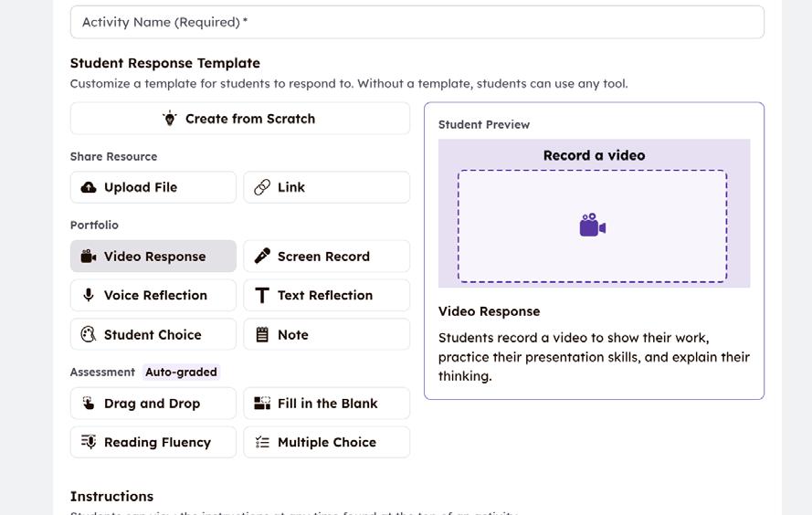Click the cloud upload icon

point(89,187)
